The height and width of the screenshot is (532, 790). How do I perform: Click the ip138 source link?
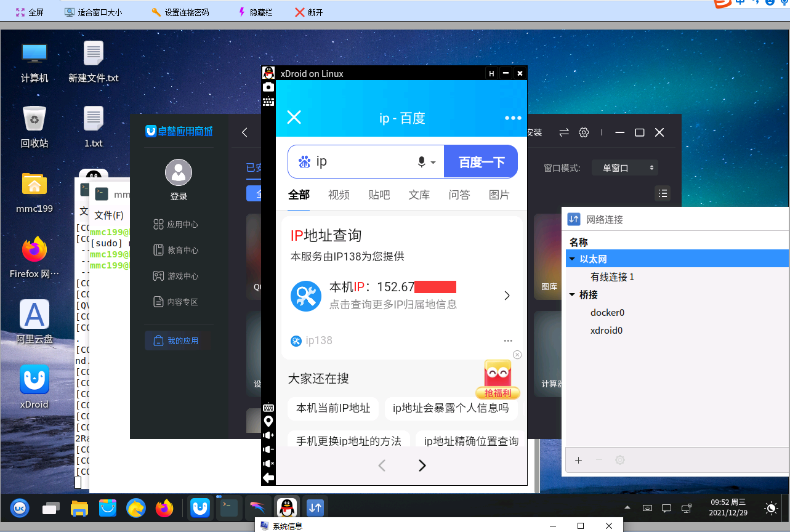click(x=312, y=341)
